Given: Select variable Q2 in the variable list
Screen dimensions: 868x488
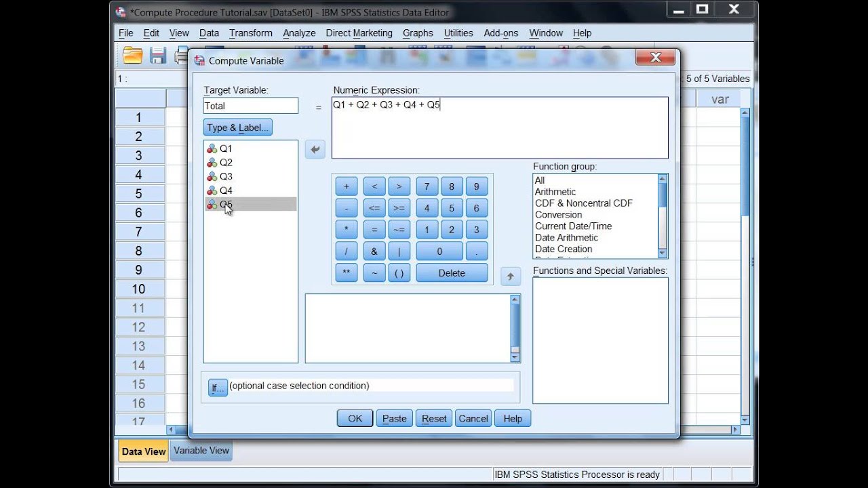Looking at the screenshot, I should pos(250,163).
